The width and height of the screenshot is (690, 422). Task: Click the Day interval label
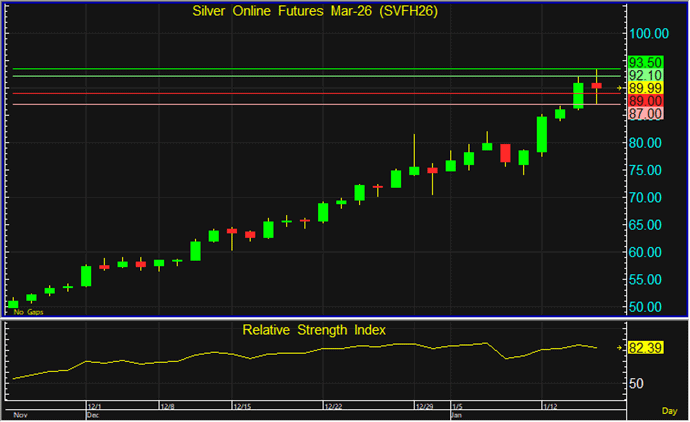[x=670, y=412]
